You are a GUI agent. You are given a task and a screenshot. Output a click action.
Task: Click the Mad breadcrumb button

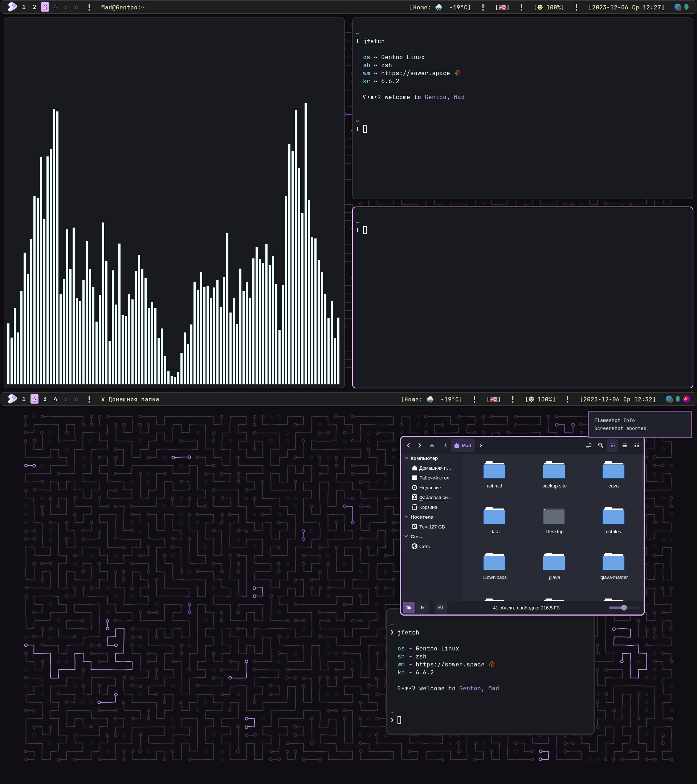[x=462, y=445]
